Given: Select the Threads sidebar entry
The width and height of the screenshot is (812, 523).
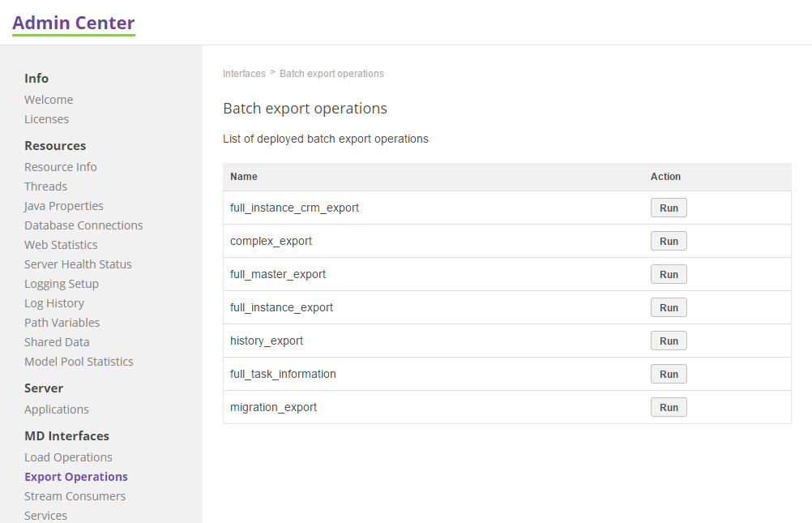Looking at the screenshot, I should tap(45, 186).
